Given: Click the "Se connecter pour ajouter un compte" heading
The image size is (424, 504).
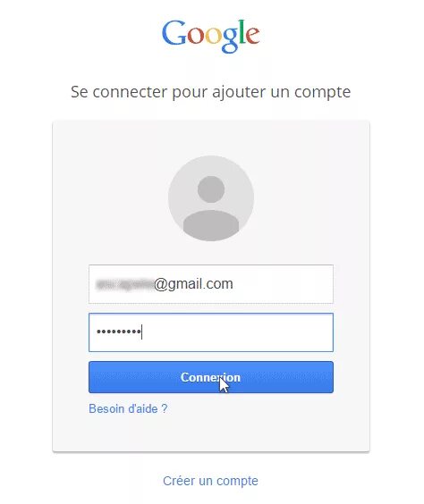Looking at the screenshot, I should click(x=211, y=92).
